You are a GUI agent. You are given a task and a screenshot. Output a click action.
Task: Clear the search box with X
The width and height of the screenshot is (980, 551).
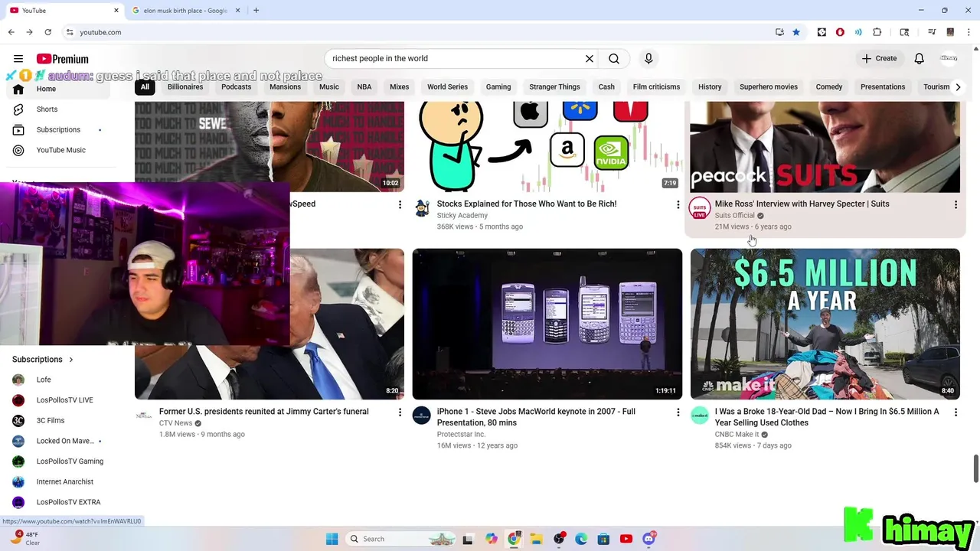point(590,58)
